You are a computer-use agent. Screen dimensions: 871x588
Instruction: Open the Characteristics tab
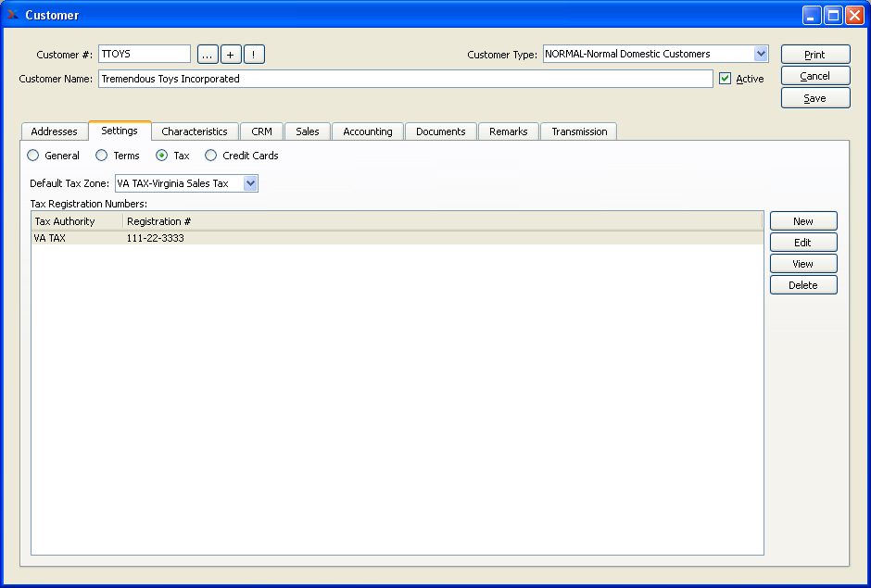(x=195, y=131)
